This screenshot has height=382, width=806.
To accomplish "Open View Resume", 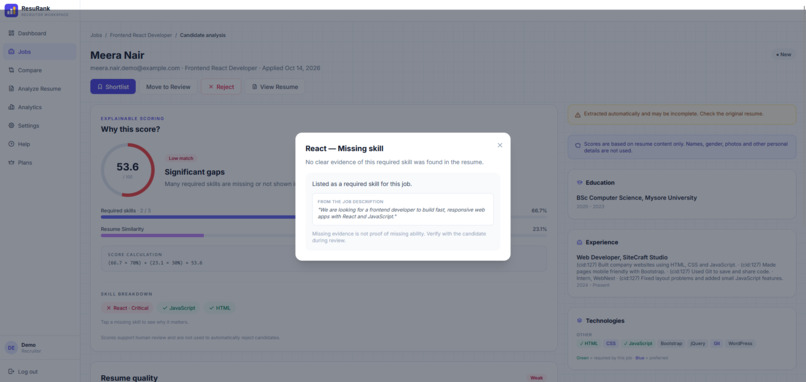I will (275, 87).
